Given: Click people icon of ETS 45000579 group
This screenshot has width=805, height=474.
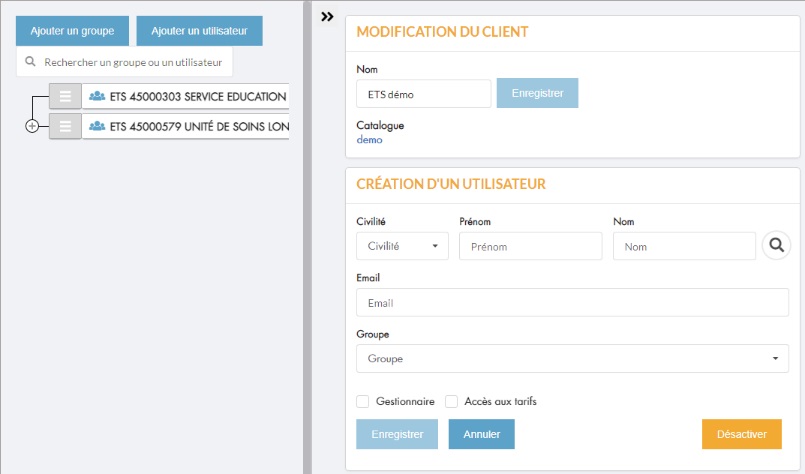Looking at the screenshot, I should click(97, 126).
